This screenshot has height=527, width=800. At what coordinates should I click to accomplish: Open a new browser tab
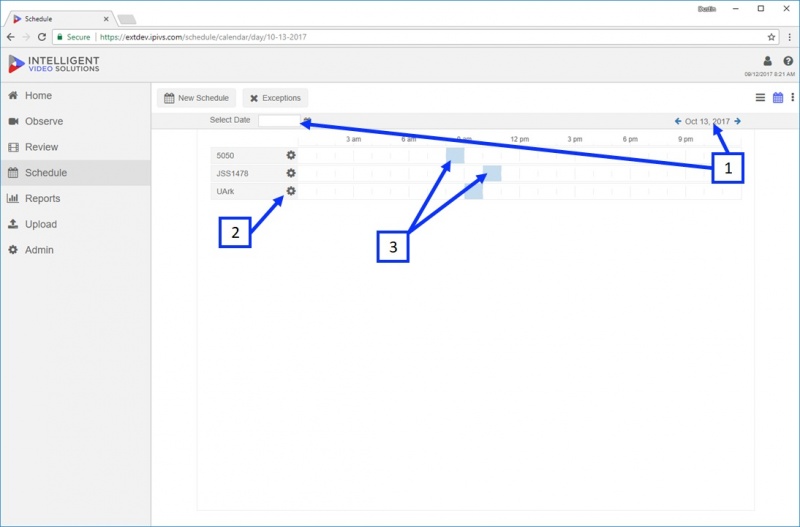[127, 19]
